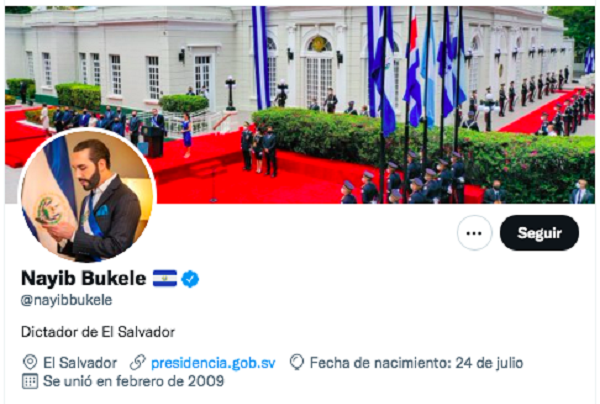Click the chain link icon
Screen dimensions: 600x404
(x=138, y=362)
